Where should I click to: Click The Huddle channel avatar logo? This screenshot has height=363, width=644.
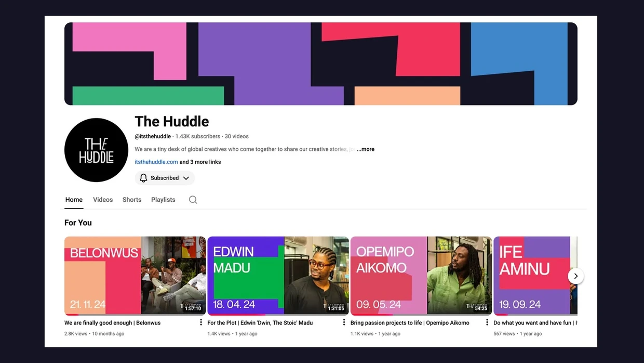click(x=96, y=150)
